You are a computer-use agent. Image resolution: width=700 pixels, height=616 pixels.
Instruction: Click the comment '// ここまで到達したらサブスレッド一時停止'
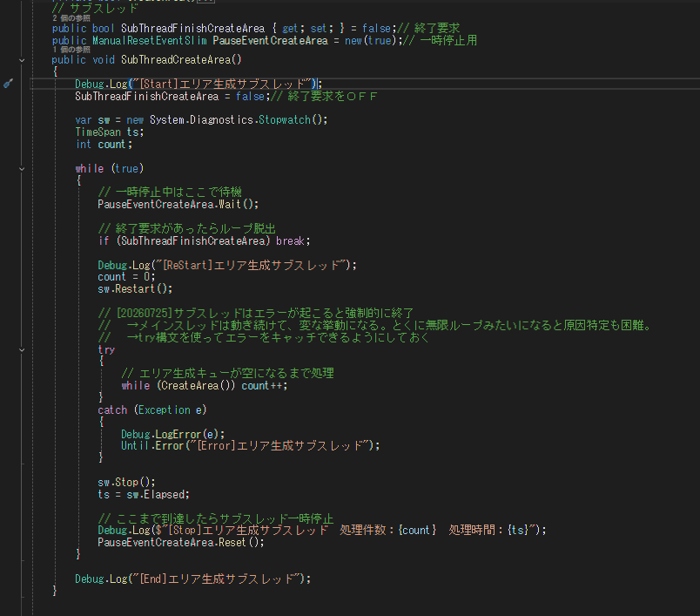pos(216,519)
